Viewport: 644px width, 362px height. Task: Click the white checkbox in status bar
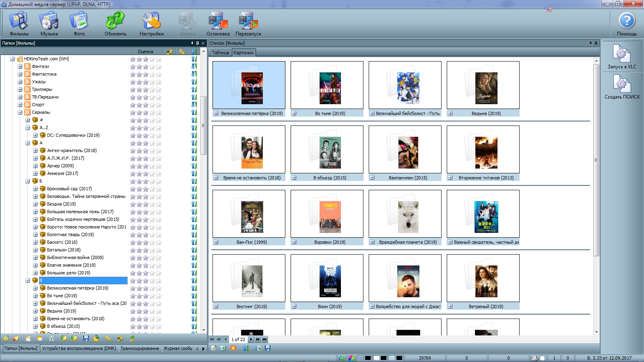542,358
